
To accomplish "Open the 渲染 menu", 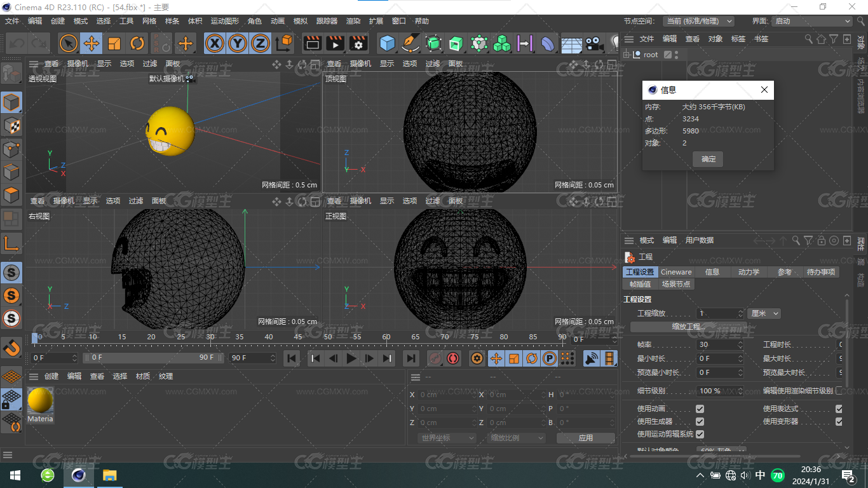I will tap(353, 21).
